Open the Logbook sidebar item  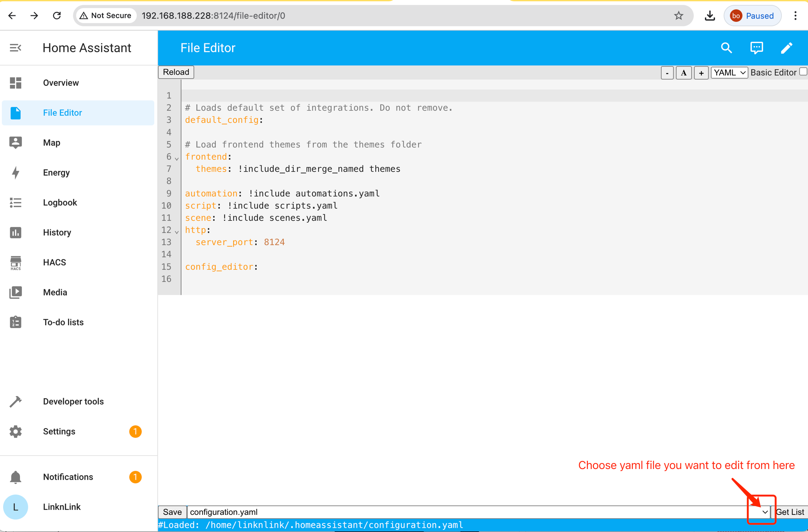pyautogui.click(x=60, y=203)
